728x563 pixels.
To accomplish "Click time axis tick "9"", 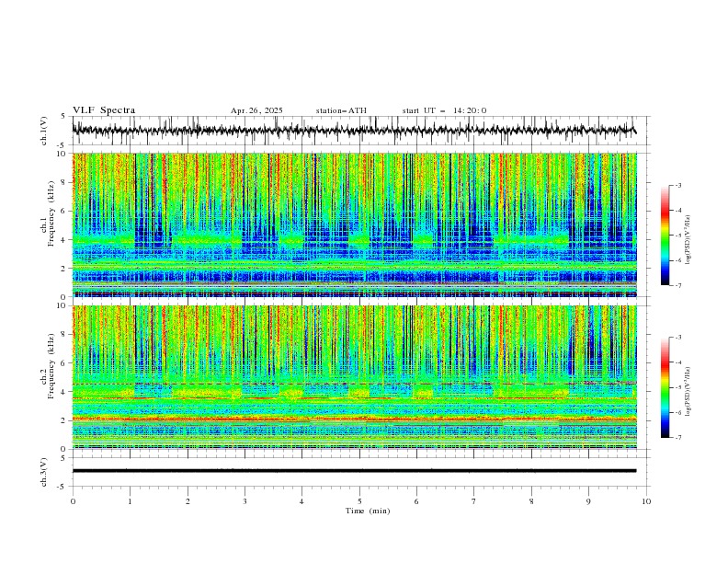I will tap(588, 501).
